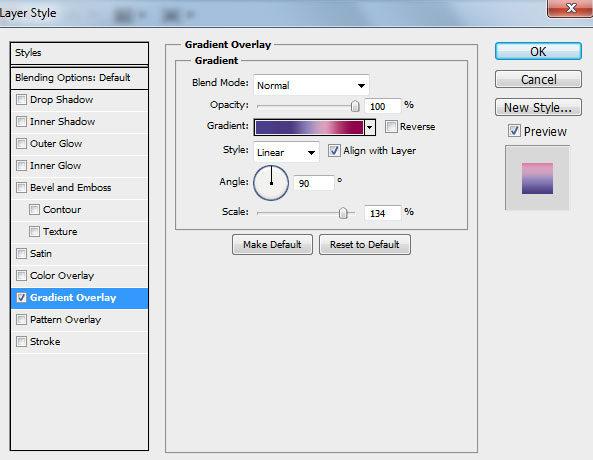The width and height of the screenshot is (593, 460).
Task: Open Blending Options: Default
Action: 79,78
